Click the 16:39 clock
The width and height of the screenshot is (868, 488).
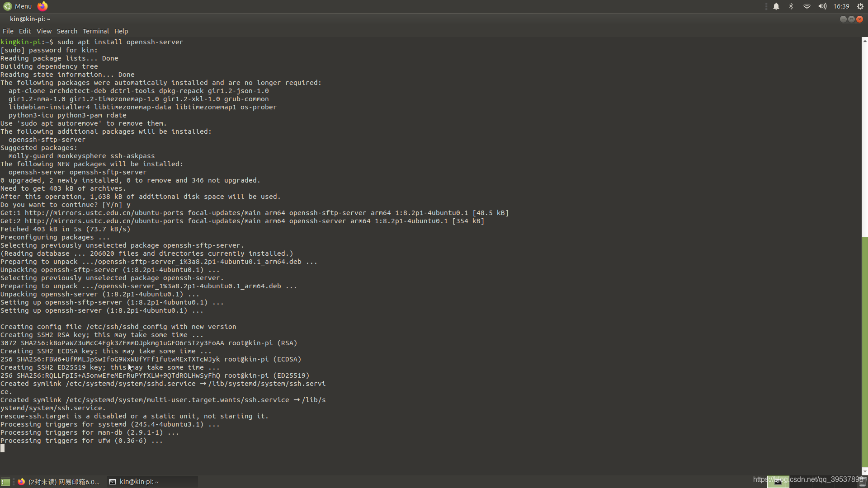(x=841, y=6)
